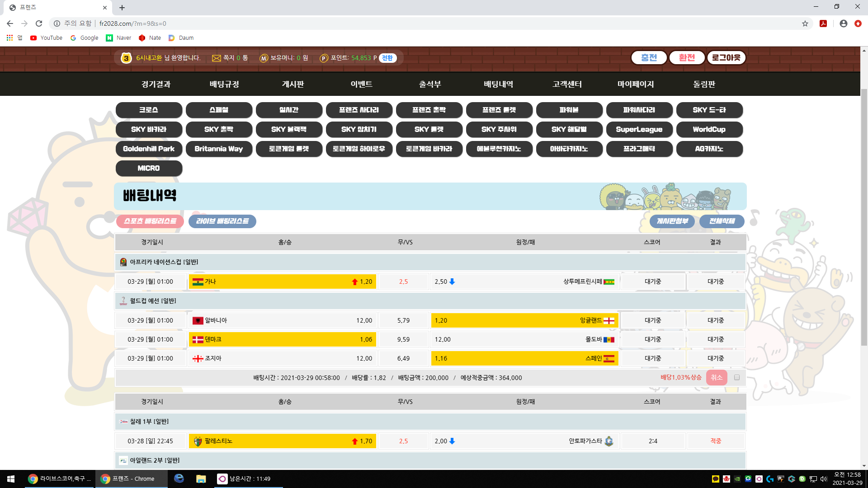
Task: Switch to 라이브 배팅리스트 tab
Action: click(x=222, y=221)
